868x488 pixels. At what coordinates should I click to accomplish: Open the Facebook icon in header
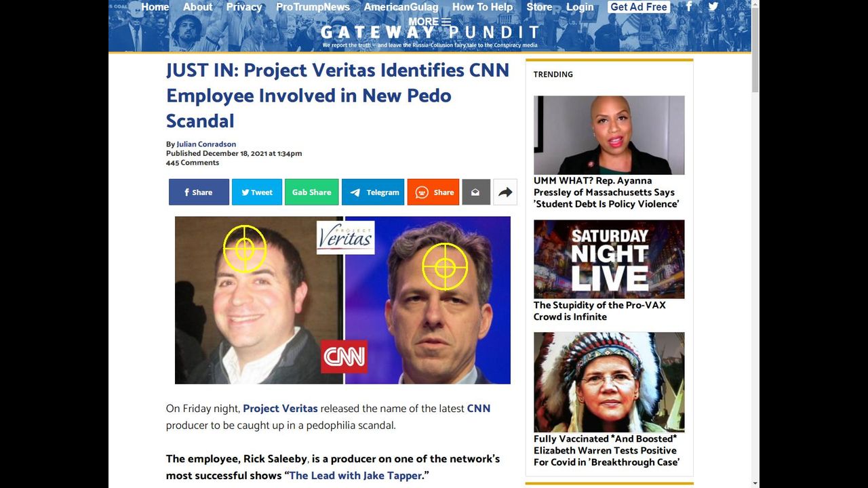pyautogui.click(x=689, y=7)
